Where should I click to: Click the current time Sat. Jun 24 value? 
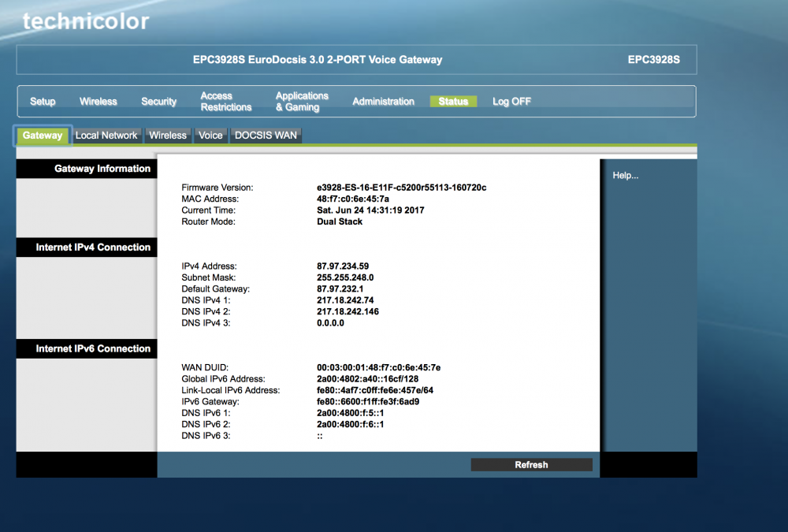pos(370,210)
